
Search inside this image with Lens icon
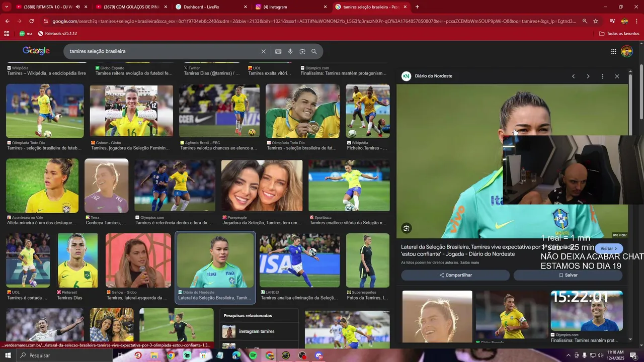coord(407,228)
